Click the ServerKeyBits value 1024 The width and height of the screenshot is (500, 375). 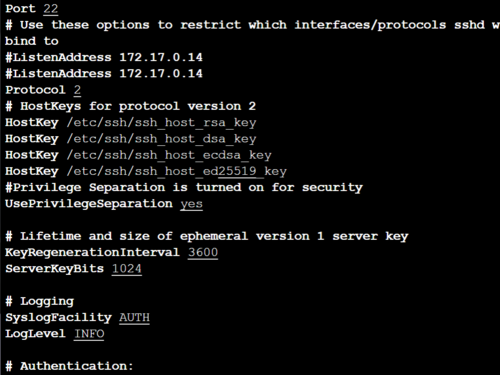(127, 269)
